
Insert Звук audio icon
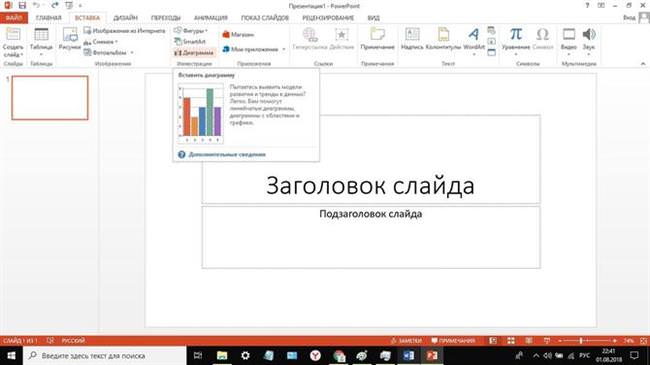(589, 40)
